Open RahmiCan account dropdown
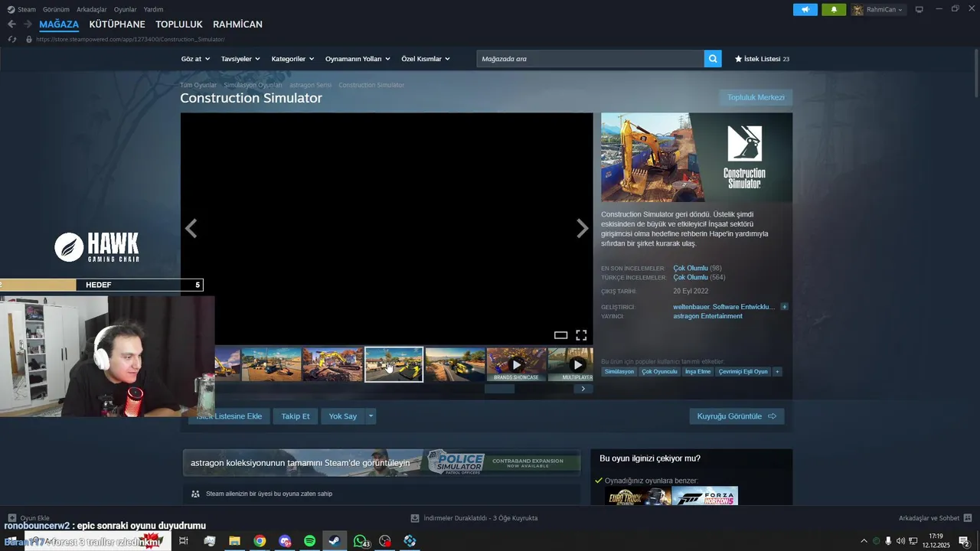 click(878, 9)
